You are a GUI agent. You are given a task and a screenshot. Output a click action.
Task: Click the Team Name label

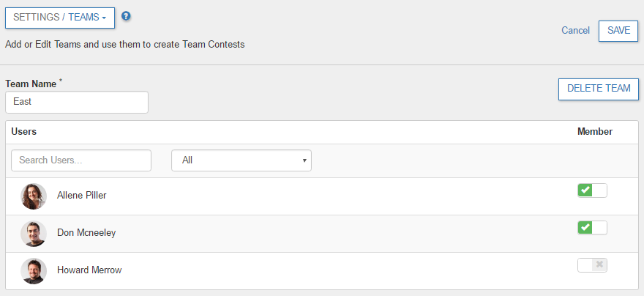click(x=31, y=84)
